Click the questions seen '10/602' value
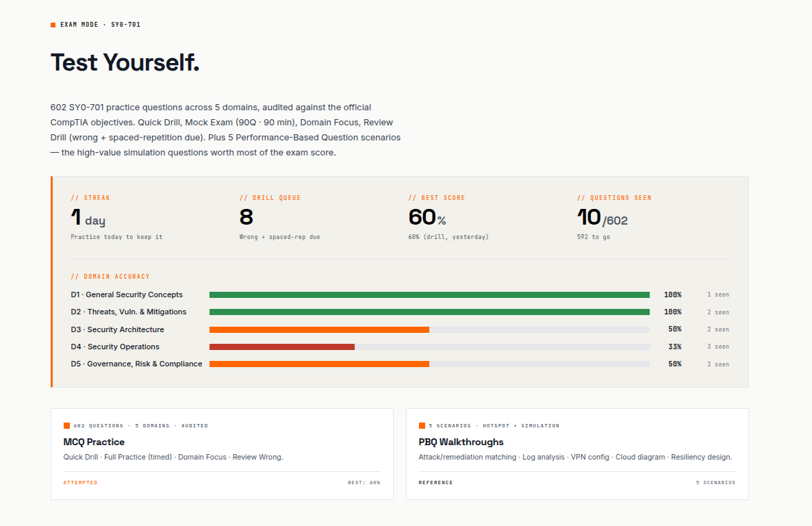Screen dimensions: 812x526 point(602,218)
